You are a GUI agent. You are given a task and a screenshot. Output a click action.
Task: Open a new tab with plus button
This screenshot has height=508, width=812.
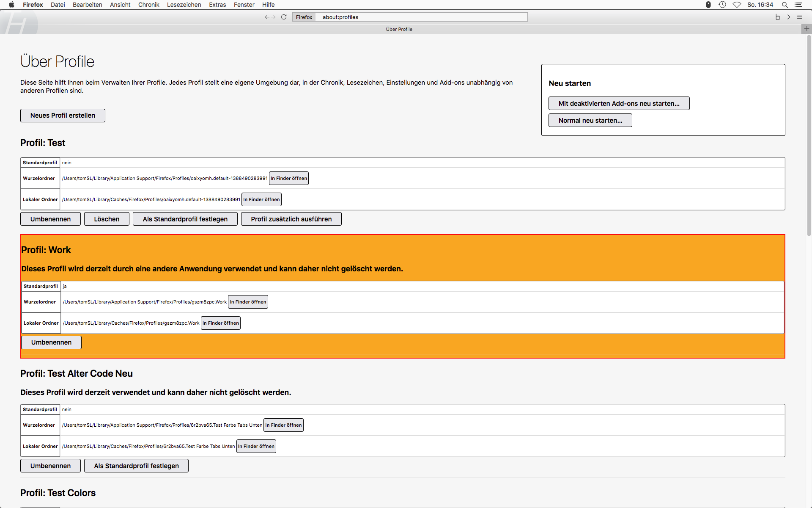tap(807, 29)
